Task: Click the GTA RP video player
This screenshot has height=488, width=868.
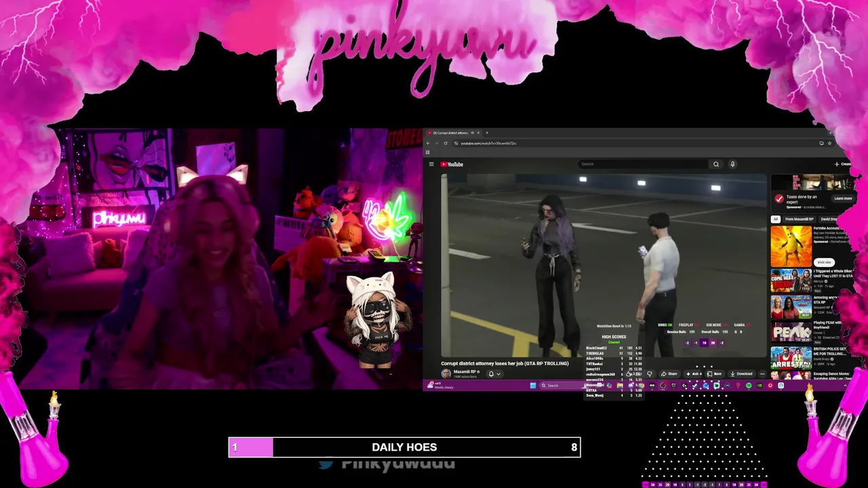Action: [604, 265]
